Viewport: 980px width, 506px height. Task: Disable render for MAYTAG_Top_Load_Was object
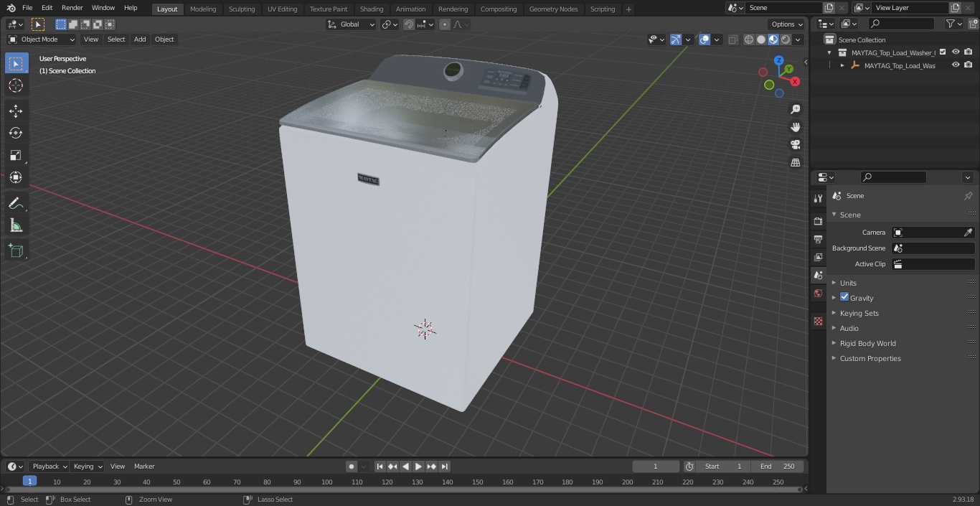(x=969, y=65)
